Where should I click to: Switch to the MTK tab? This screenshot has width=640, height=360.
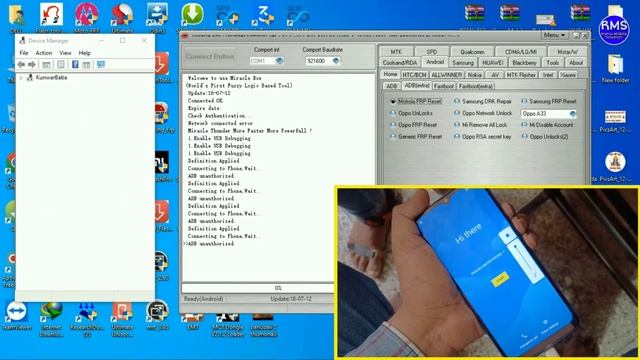(396, 52)
